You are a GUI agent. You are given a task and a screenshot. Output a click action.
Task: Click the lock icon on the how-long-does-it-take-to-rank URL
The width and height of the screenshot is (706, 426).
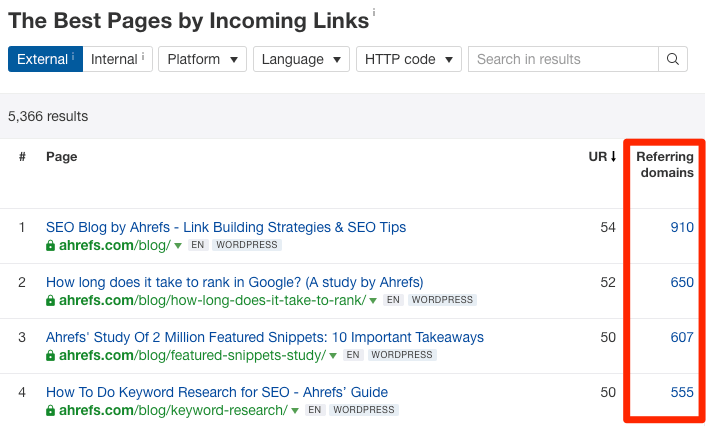pyautogui.click(x=51, y=300)
